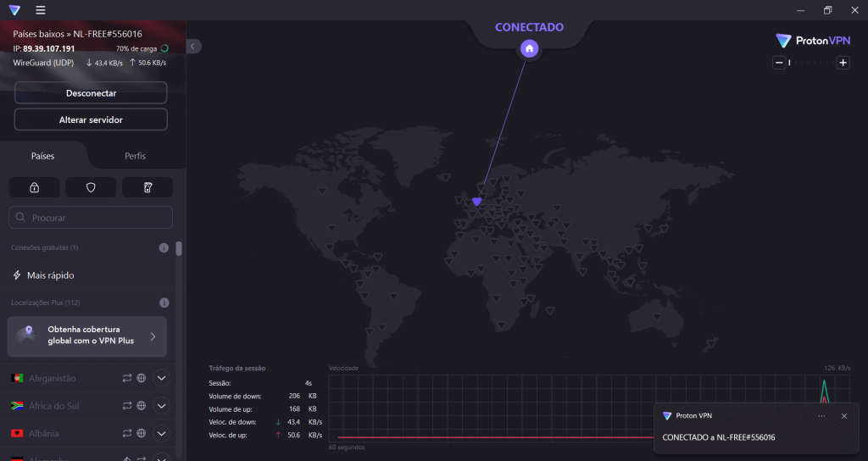
Task: Show info for Conexões gratuitas
Action: tap(164, 248)
